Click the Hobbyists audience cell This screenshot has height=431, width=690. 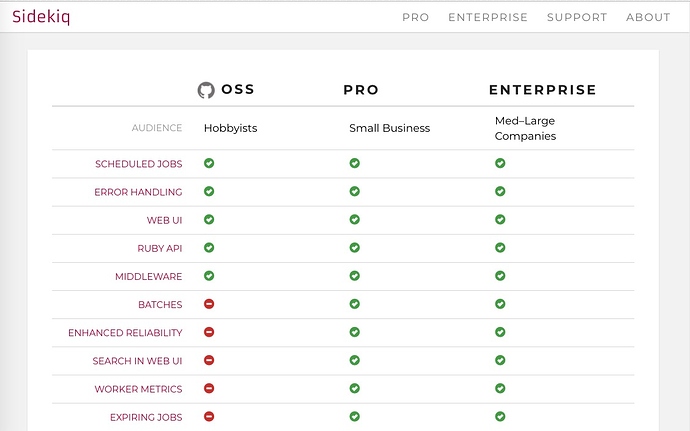tap(231, 128)
